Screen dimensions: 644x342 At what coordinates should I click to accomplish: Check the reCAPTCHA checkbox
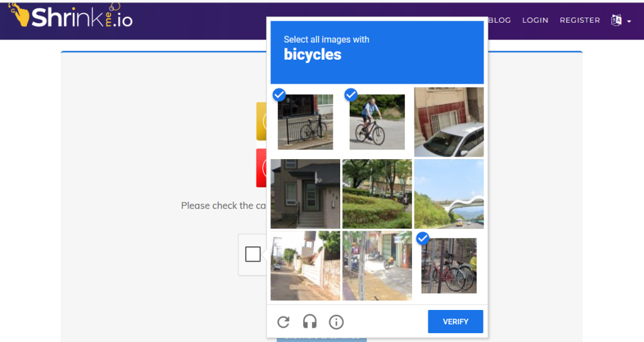(253, 254)
